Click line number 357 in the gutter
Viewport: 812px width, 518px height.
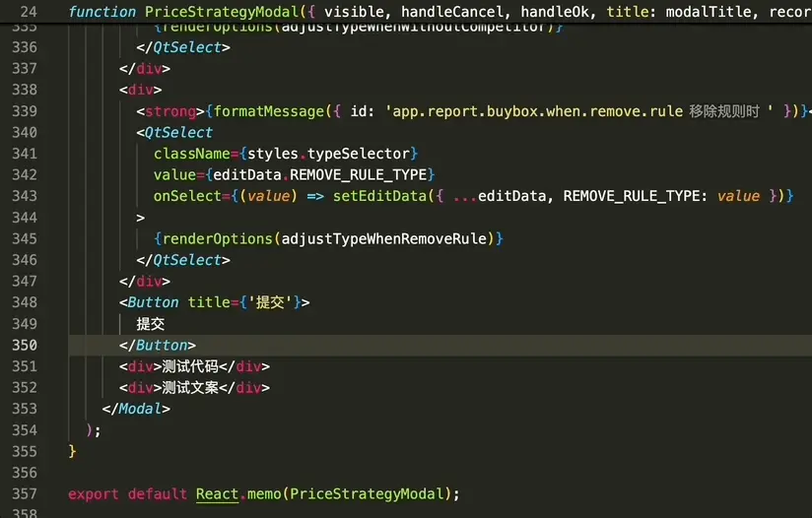point(25,493)
